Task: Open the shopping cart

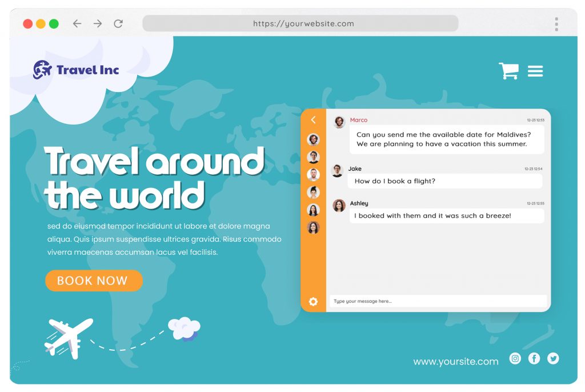Action: tap(508, 70)
